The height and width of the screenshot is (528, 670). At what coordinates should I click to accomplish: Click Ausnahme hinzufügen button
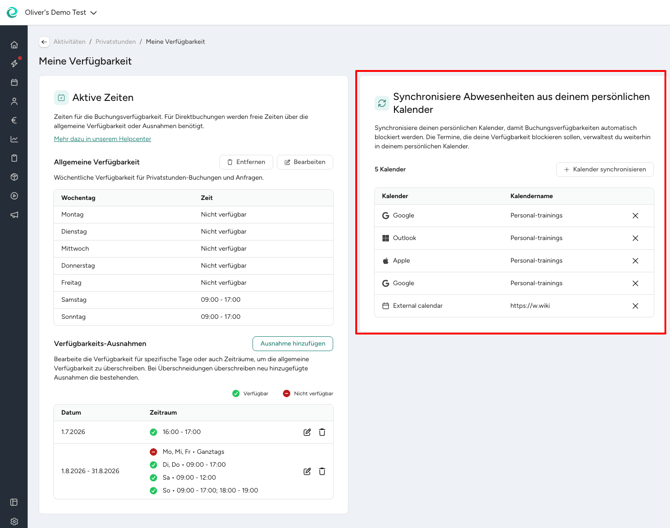(x=293, y=343)
